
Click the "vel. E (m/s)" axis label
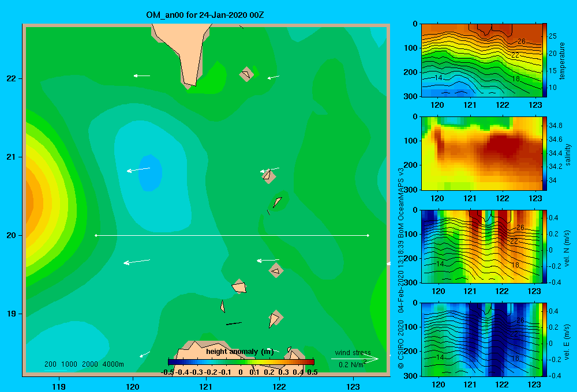(567, 341)
